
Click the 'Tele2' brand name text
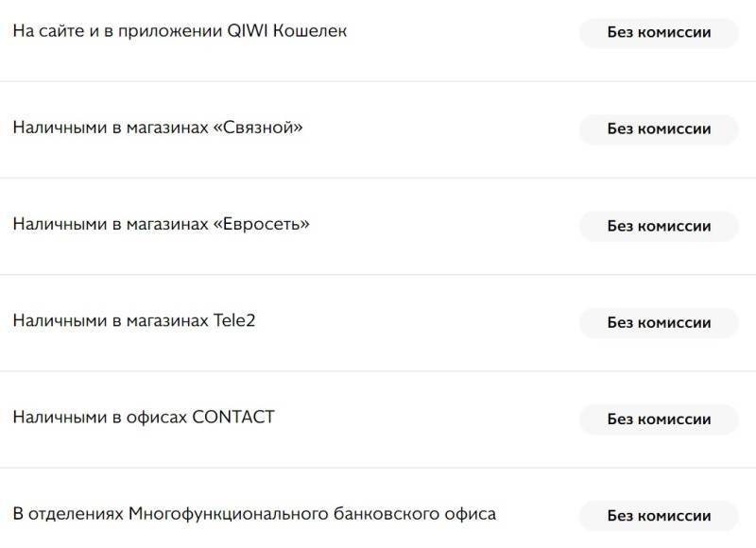pos(234,320)
